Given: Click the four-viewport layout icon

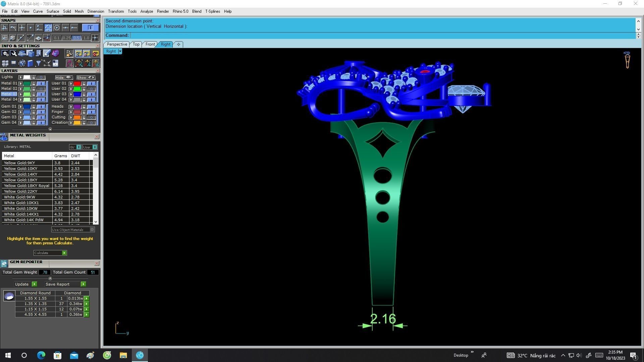Looking at the screenshot, I should pos(5,63).
